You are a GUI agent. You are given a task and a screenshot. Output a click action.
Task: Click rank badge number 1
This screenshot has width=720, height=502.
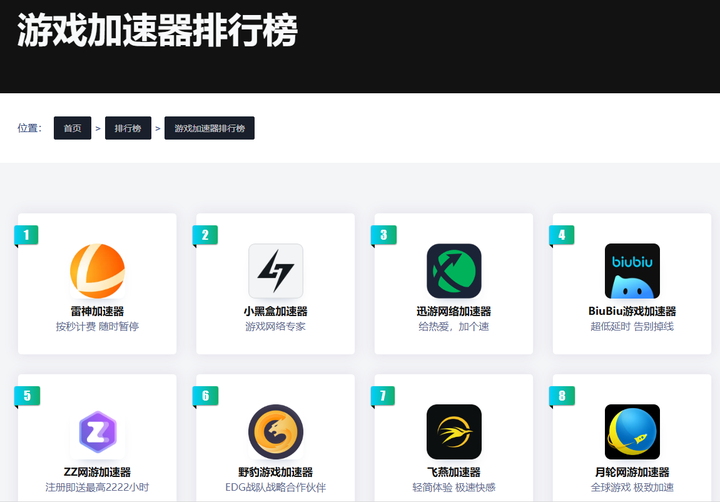pos(26,235)
